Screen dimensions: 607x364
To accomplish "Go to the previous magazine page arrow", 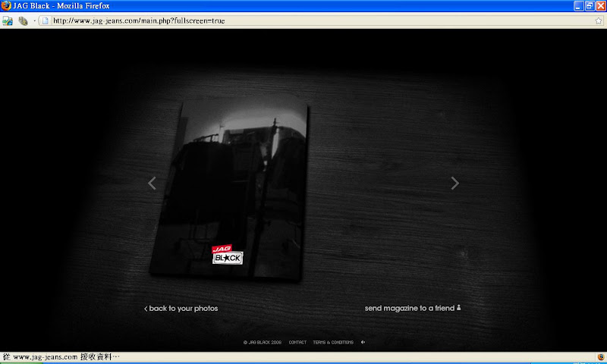I will [152, 183].
